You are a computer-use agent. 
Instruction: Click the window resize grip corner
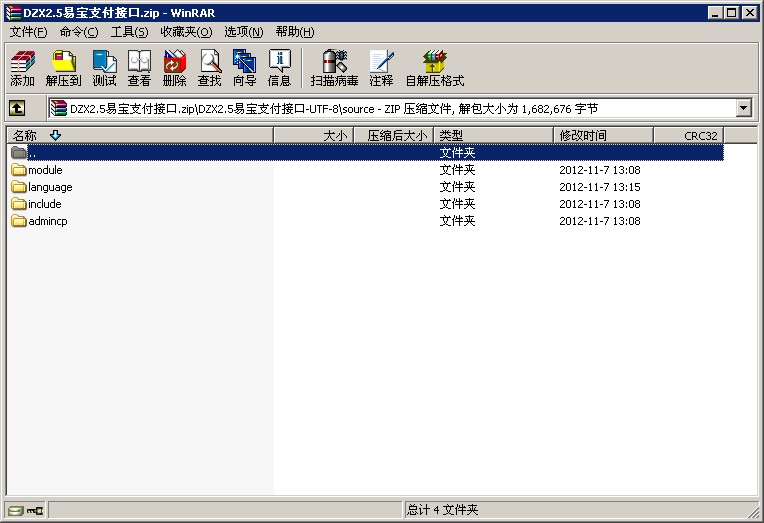[x=755, y=511]
